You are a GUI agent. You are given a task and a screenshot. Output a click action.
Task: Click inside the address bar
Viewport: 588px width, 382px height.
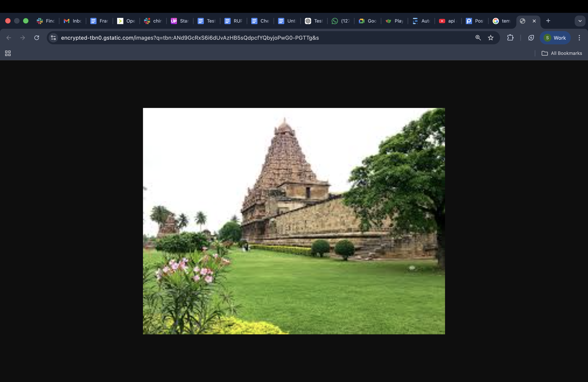(230, 38)
